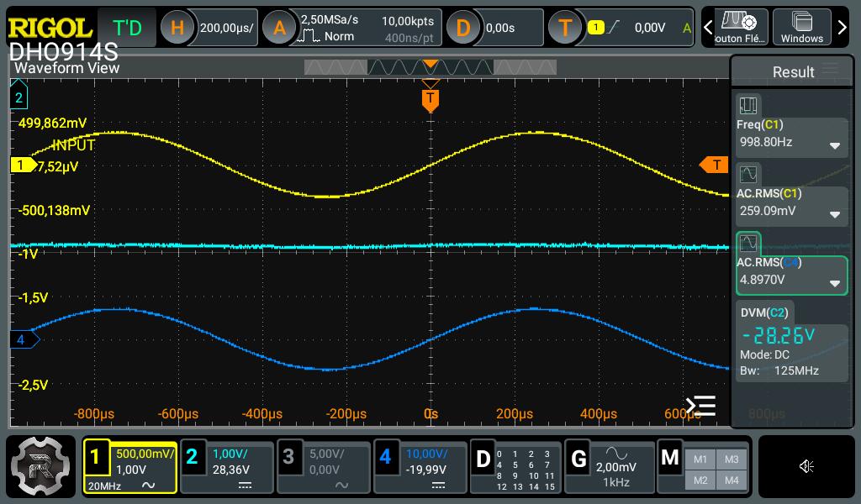861x504 pixels.
Task: Select the orange trigger level marker on right edge
Action: [x=714, y=165]
